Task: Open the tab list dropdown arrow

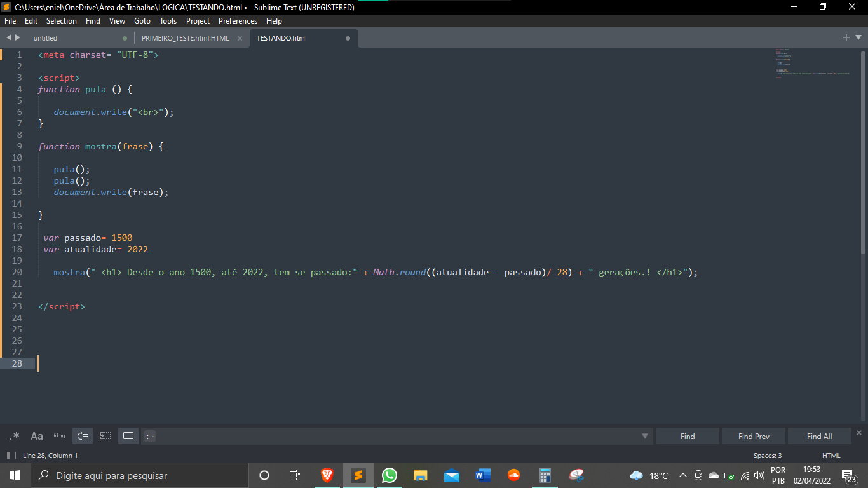Action: coord(857,38)
